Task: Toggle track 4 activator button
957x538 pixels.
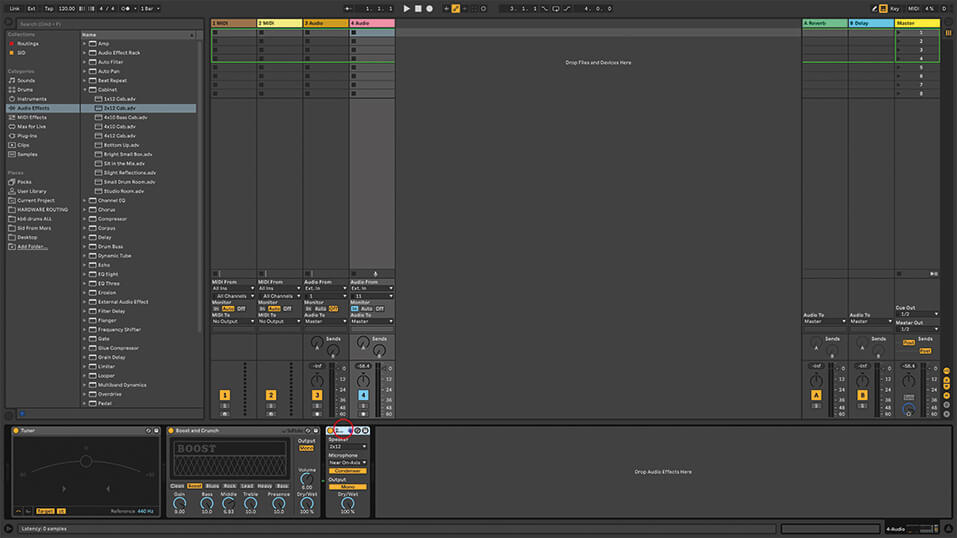Action: (363, 395)
